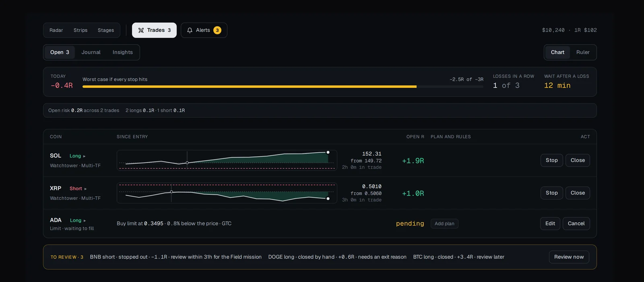
Task: Click the ADA pending status
Action: pyautogui.click(x=410, y=224)
